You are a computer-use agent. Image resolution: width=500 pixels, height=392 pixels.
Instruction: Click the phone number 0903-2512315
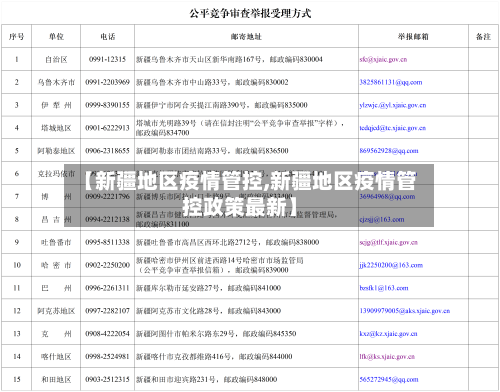(x=107, y=379)
